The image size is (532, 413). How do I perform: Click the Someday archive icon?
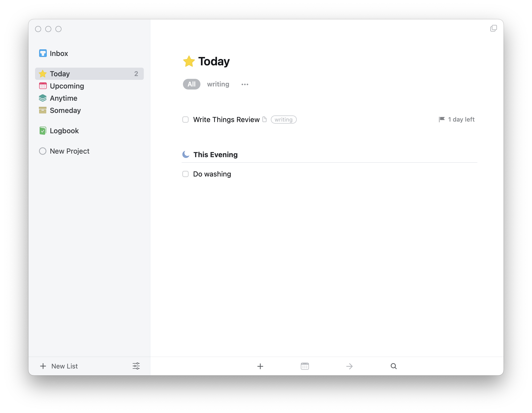pos(43,110)
